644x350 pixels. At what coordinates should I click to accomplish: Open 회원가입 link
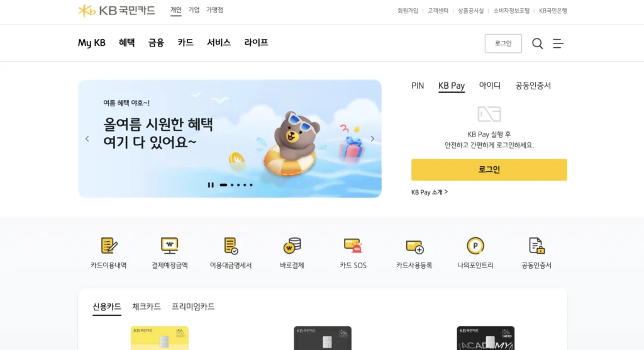pos(408,11)
